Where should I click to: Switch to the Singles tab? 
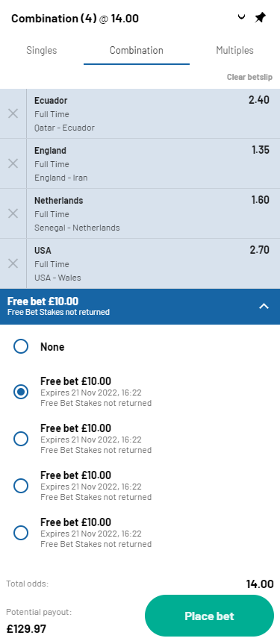[42, 51]
